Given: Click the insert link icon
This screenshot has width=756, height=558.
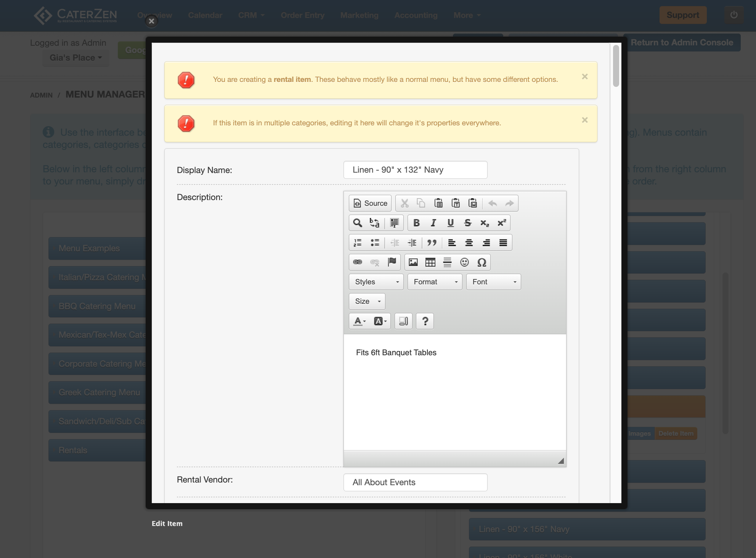Looking at the screenshot, I should pos(358,262).
